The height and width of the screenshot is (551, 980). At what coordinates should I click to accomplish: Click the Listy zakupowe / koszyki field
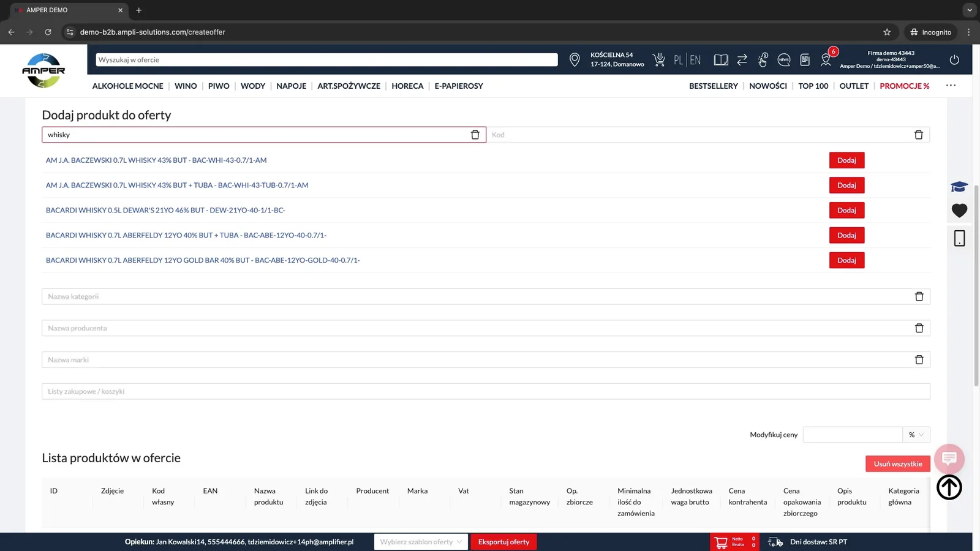tap(486, 391)
